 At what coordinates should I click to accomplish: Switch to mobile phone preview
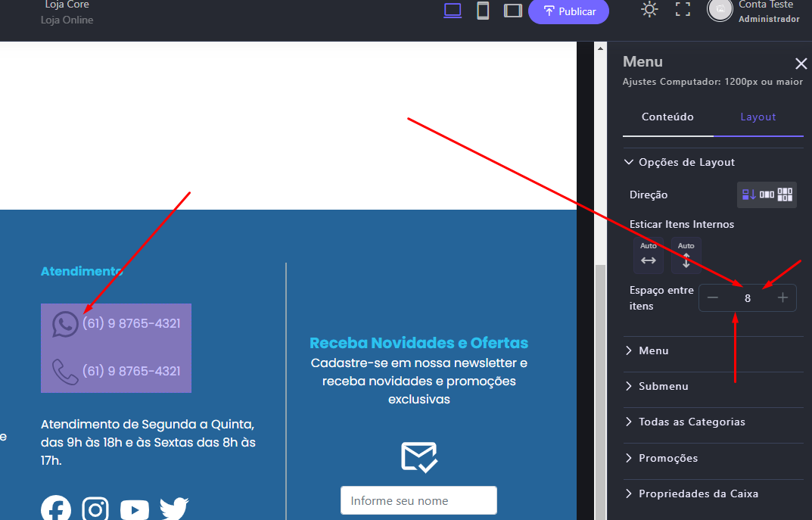tap(482, 11)
